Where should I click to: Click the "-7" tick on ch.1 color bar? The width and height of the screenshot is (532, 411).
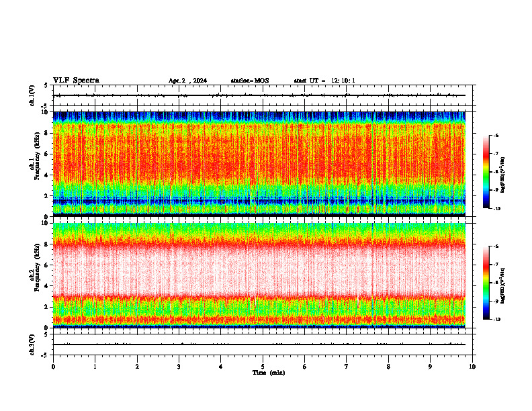pyautogui.click(x=496, y=154)
